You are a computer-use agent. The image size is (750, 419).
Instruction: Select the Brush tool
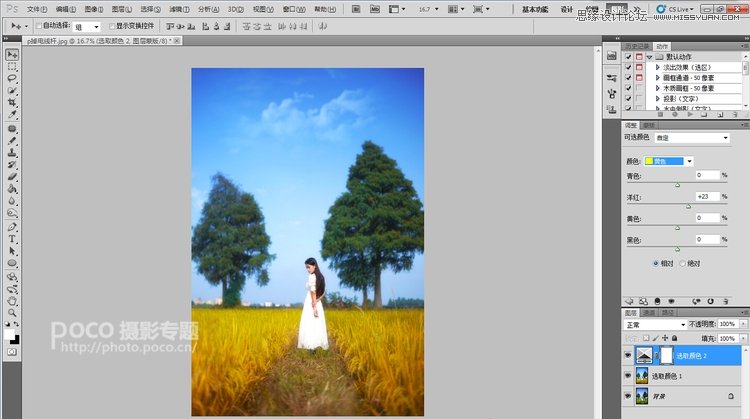click(12, 141)
